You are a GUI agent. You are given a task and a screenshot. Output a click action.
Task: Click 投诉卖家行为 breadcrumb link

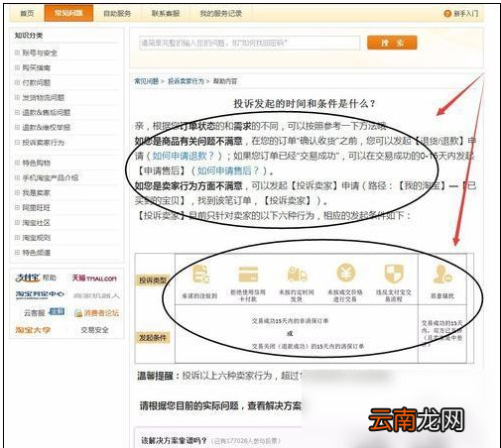tap(187, 81)
